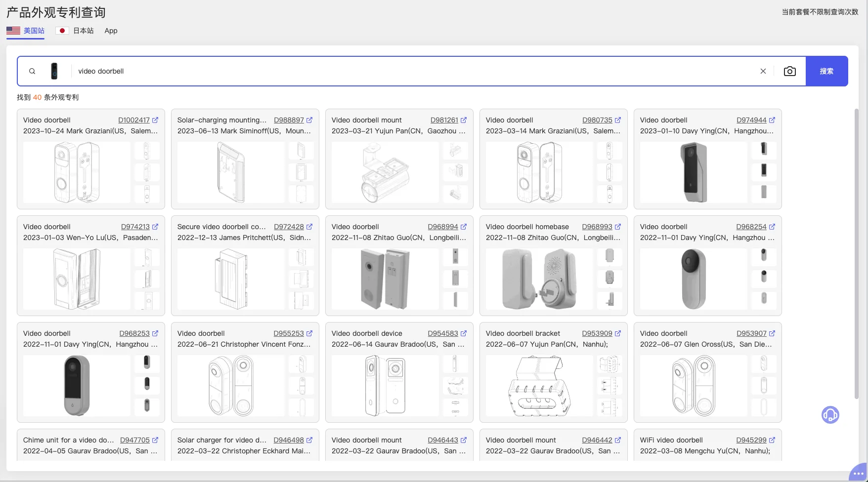
Task: Open main image of patent D968254
Action: click(x=694, y=279)
